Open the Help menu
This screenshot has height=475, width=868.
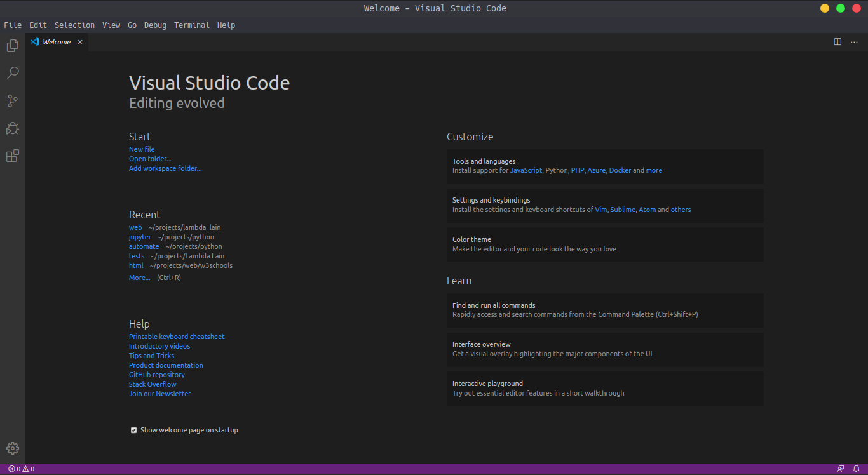(226, 25)
